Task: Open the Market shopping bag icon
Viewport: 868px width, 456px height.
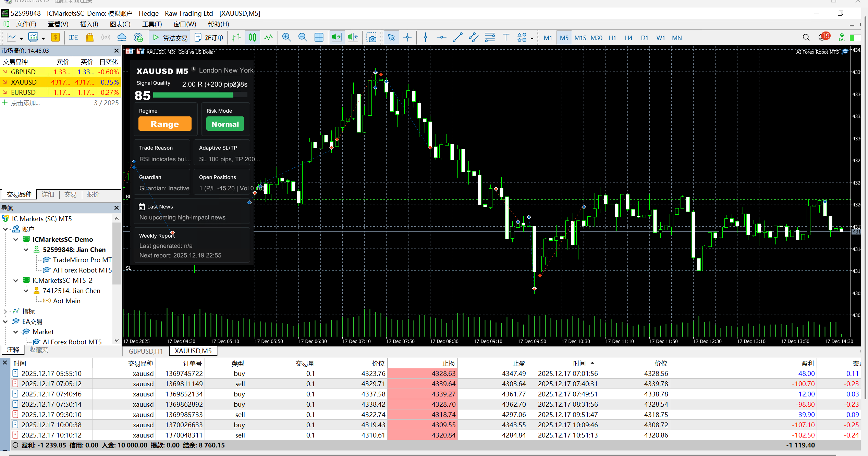Action: coord(90,38)
